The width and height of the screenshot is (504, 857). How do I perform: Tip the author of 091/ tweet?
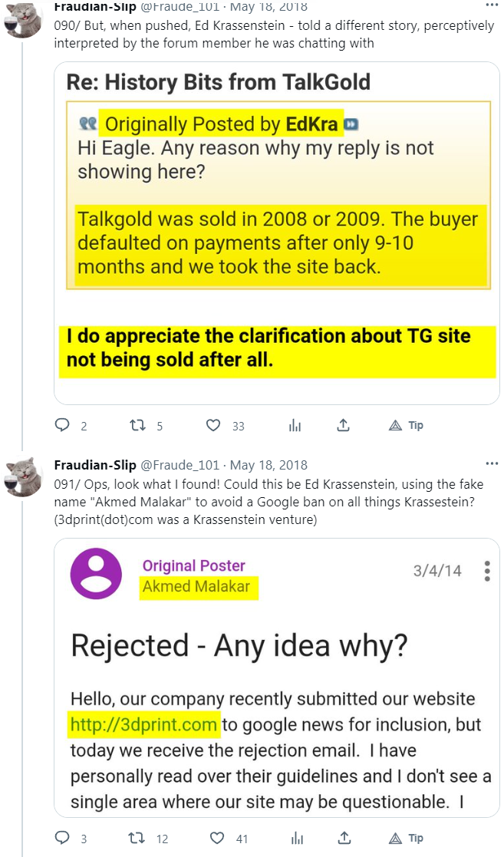pyautogui.click(x=406, y=838)
